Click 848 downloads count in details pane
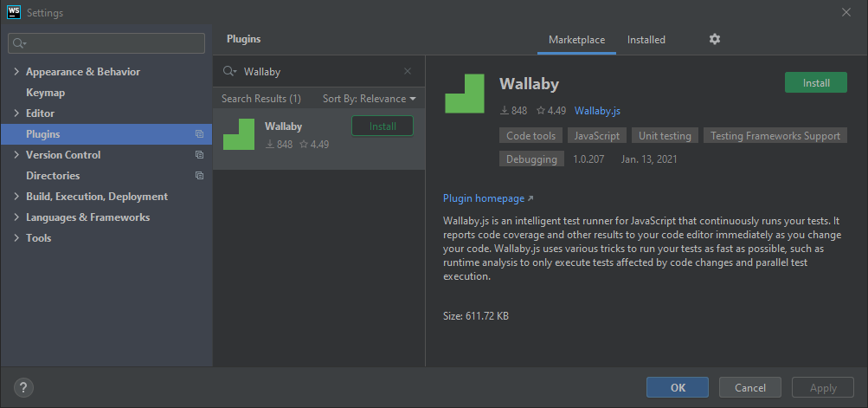The height and width of the screenshot is (408, 868). pyautogui.click(x=513, y=111)
